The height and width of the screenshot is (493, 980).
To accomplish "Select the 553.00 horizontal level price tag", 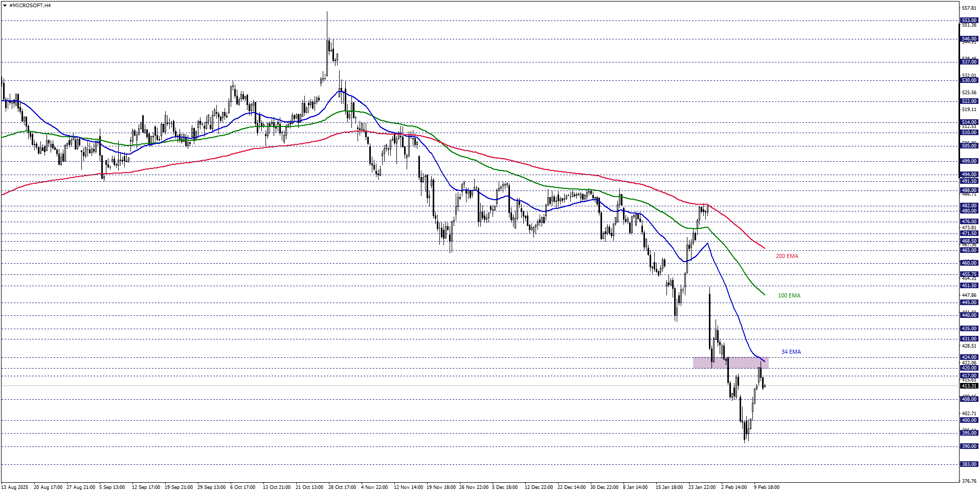I will [969, 21].
